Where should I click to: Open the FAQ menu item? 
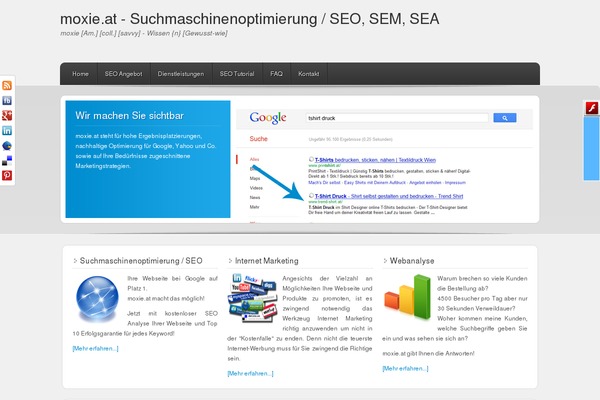pos(276,74)
